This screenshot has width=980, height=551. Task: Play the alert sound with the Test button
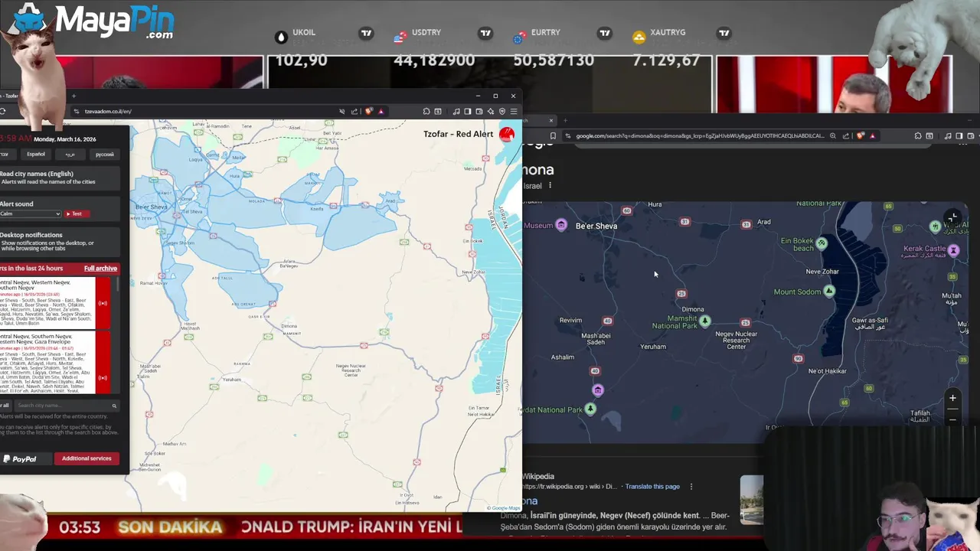pyautogui.click(x=77, y=214)
